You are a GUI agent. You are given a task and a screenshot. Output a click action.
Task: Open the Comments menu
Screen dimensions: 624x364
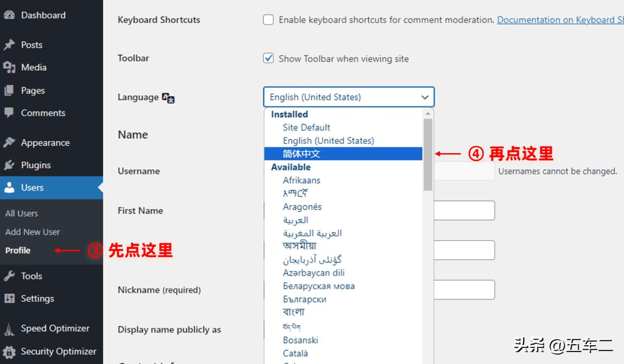point(52,113)
